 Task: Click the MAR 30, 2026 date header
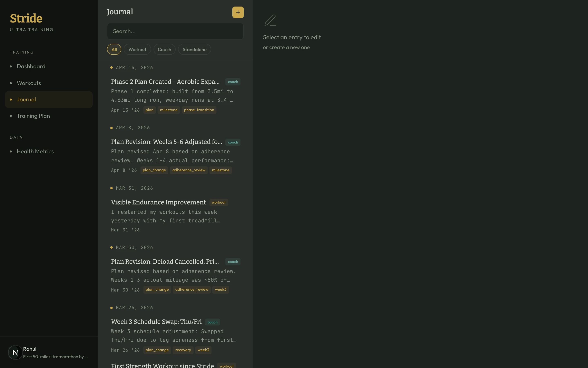click(134, 248)
